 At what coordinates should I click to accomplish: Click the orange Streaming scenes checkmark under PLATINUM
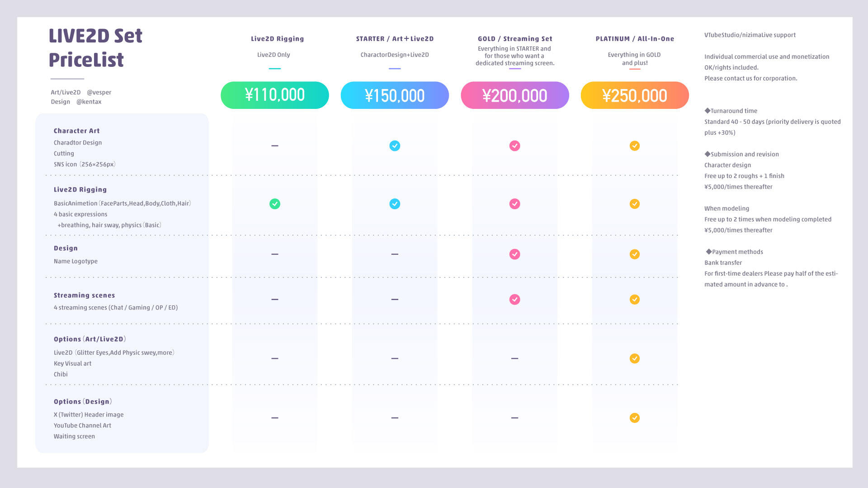click(x=635, y=299)
